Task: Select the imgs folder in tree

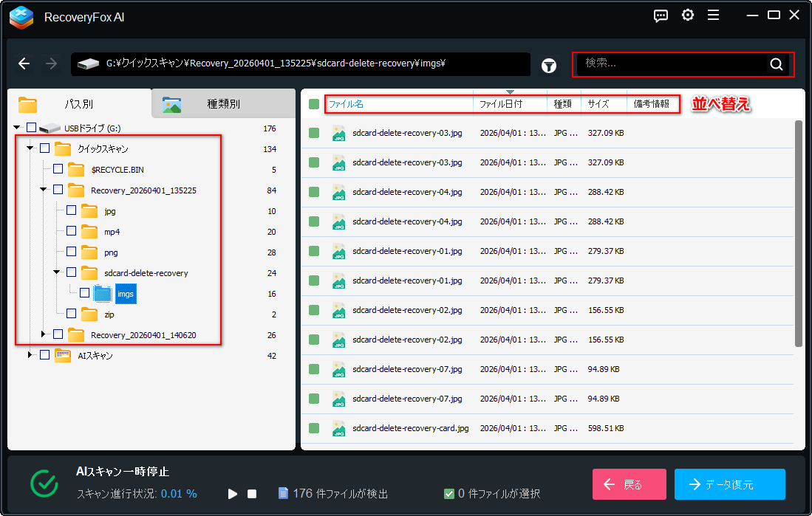Action: point(126,294)
